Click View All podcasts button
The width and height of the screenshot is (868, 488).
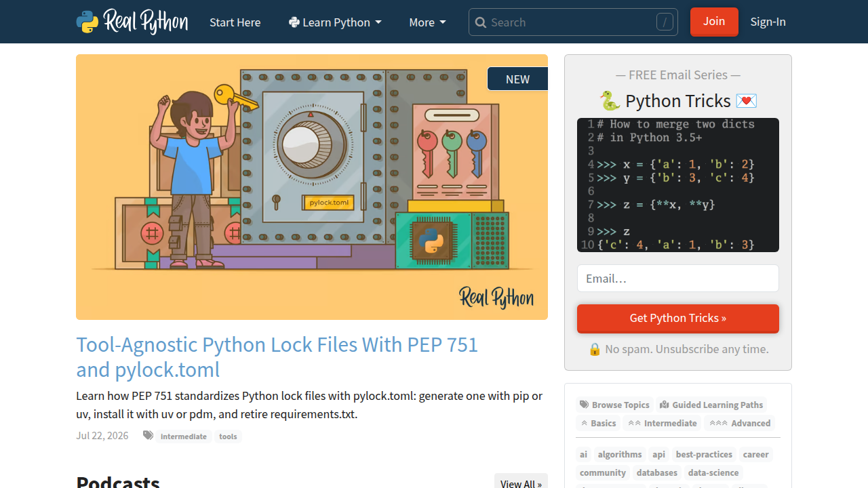[x=521, y=483]
